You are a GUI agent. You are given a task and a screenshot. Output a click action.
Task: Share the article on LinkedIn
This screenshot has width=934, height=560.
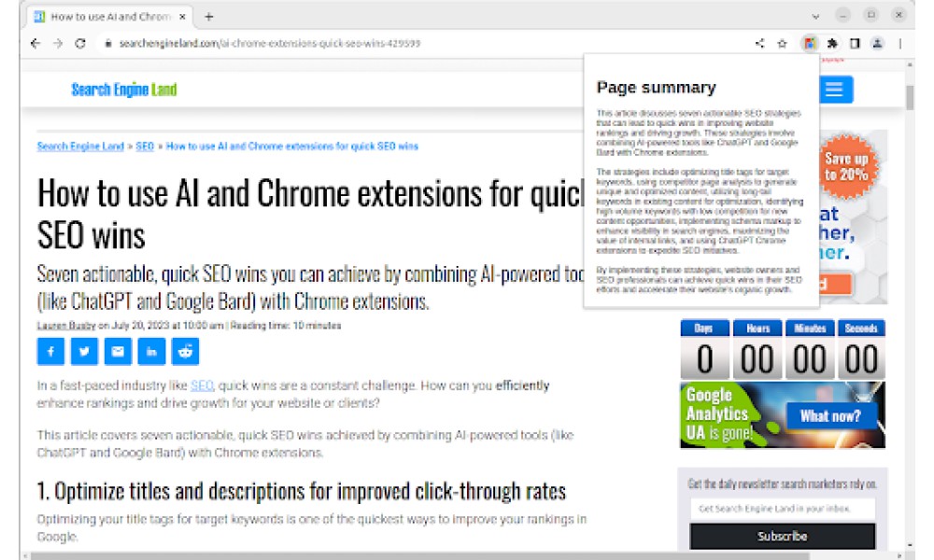pyautogui.click(x=151, y=351)
